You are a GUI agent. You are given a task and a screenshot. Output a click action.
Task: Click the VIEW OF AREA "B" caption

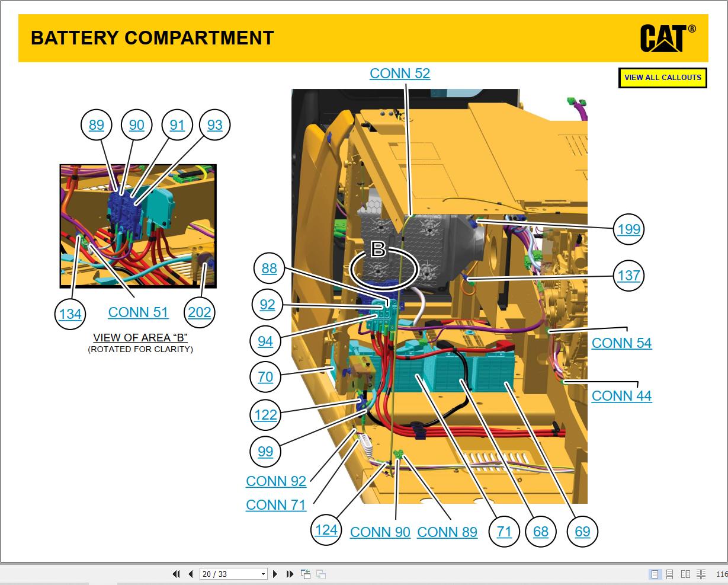[x=140, y=338]
